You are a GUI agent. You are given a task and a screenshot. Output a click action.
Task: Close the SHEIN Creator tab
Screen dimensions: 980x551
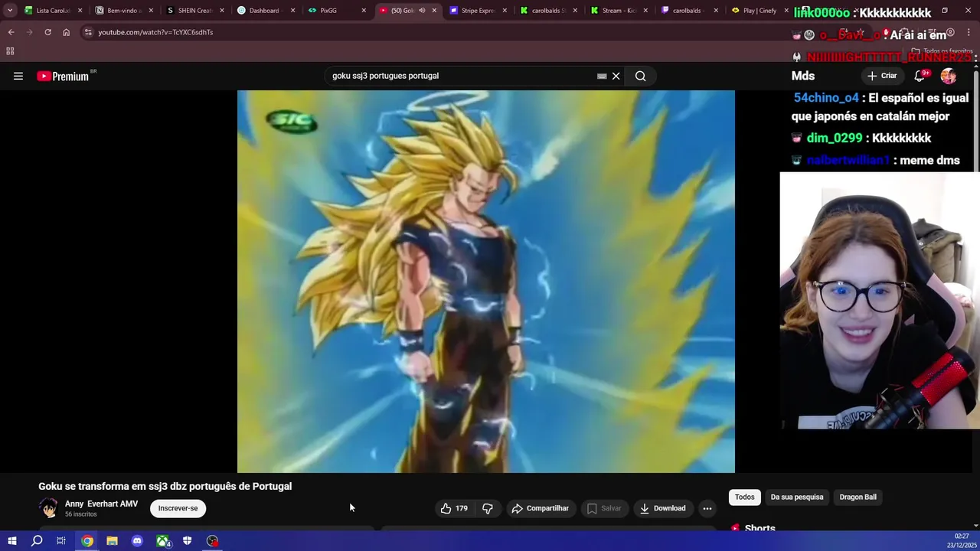click(222, 11)
